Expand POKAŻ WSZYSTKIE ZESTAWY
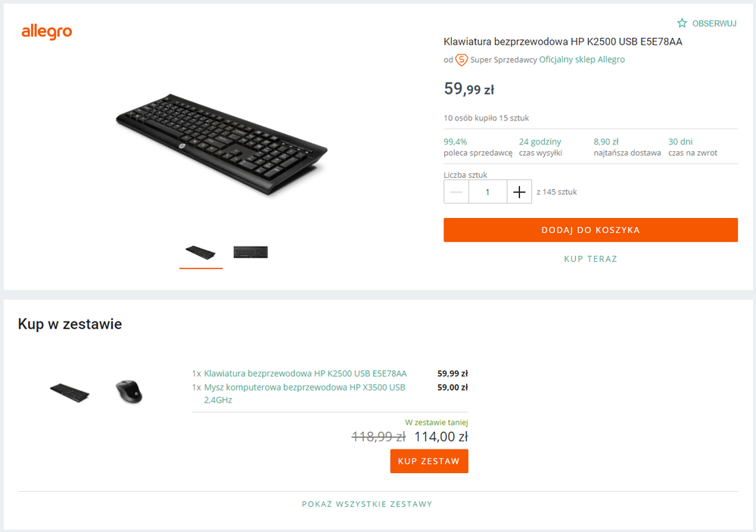Viewport: 756px width, 532px height. (367, 504)
